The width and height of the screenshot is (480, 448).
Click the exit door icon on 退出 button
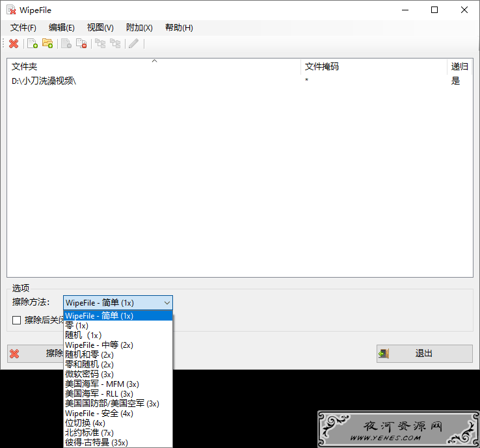pyautogui.click(x=384, y=354)
